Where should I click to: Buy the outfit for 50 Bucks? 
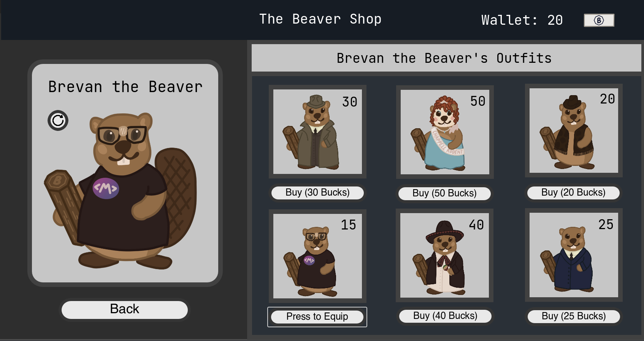[x=444, y=193]
